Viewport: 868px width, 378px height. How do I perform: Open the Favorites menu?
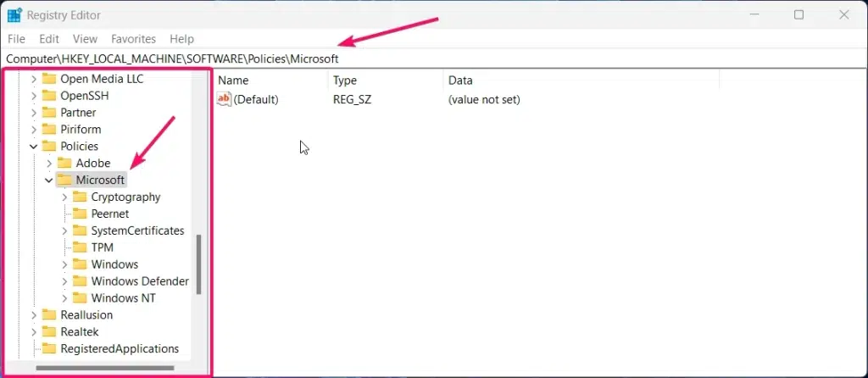coord(133,39)
